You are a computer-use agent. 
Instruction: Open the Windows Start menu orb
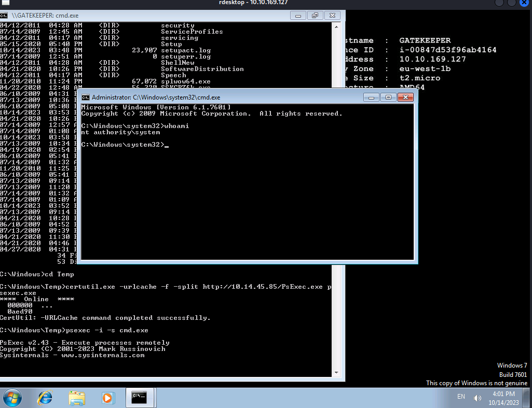(12, 398)
